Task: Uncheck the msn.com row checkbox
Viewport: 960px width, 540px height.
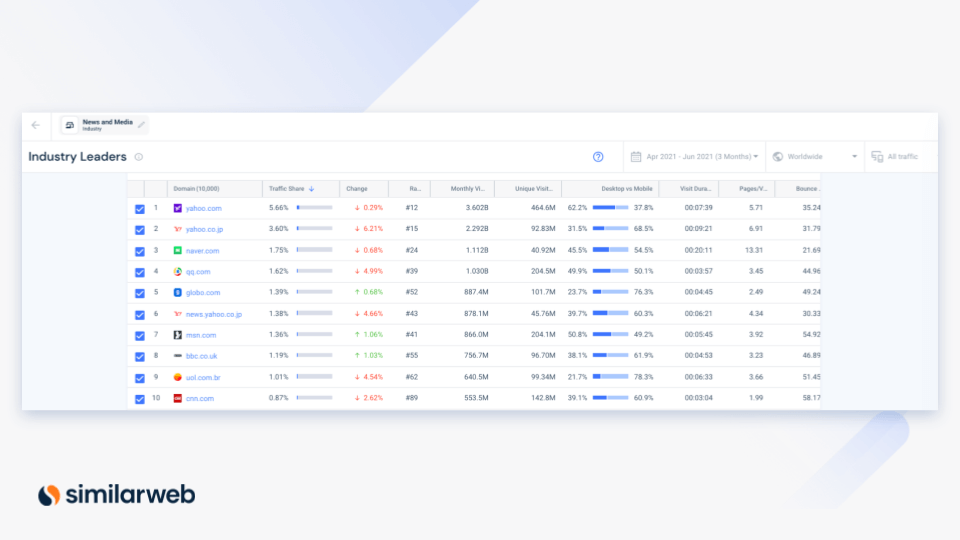Action: tap(140, 336)
